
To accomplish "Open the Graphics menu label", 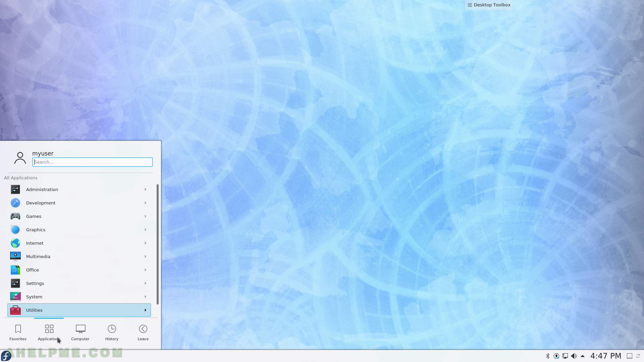I will coord(36,230).
